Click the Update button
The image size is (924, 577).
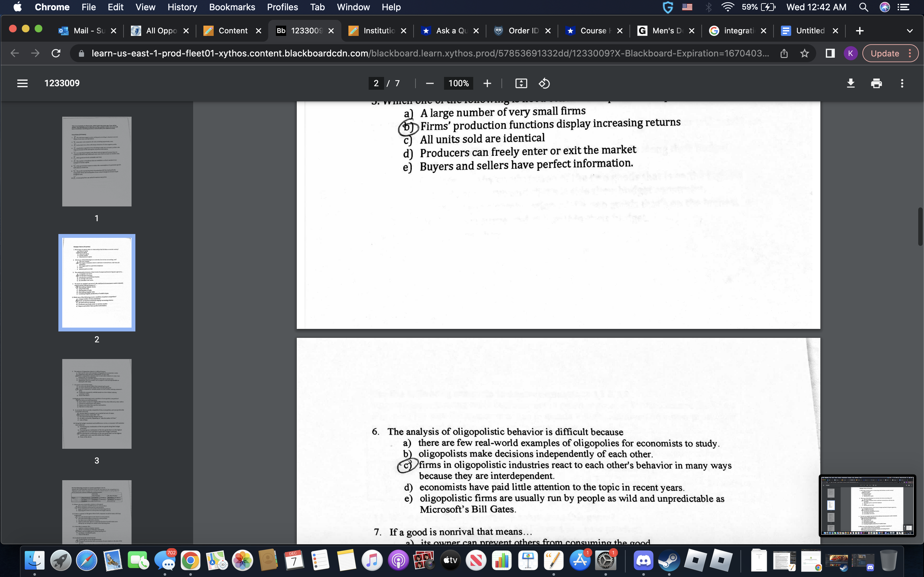pyautogui.click(x=885, y=53)
